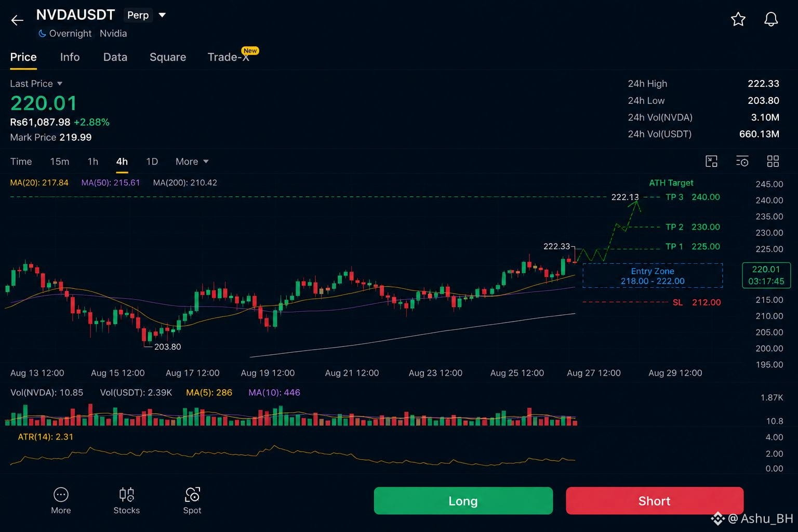Tap the More circle icon in the bottom bar

click(61, 494)
